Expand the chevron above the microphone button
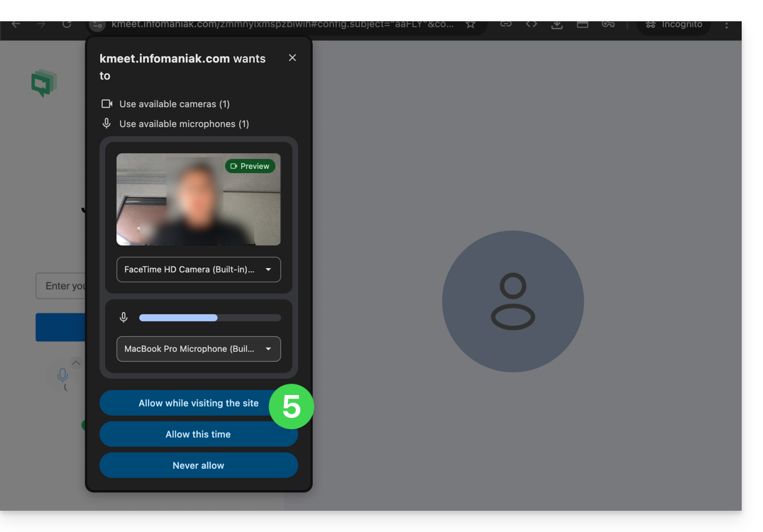This screenshot has width=763, height=532. tap(76, 362)
